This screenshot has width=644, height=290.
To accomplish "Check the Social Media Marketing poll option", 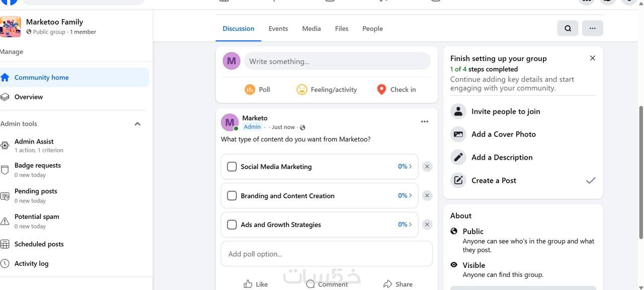I will coord(232,167).
